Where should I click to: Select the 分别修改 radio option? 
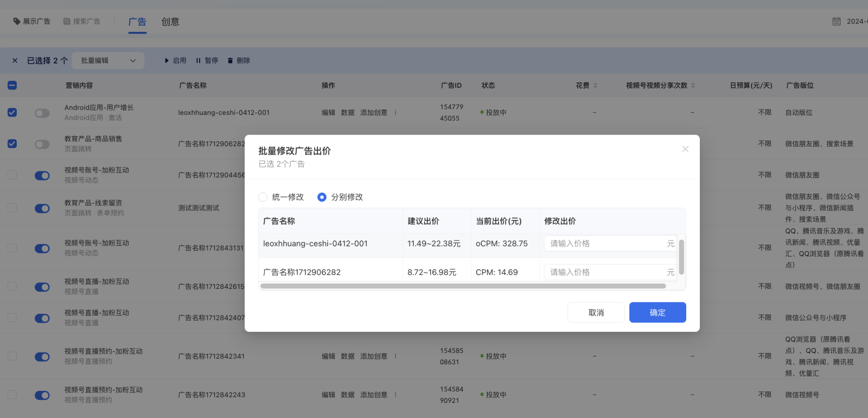click(x=322, y=197)
